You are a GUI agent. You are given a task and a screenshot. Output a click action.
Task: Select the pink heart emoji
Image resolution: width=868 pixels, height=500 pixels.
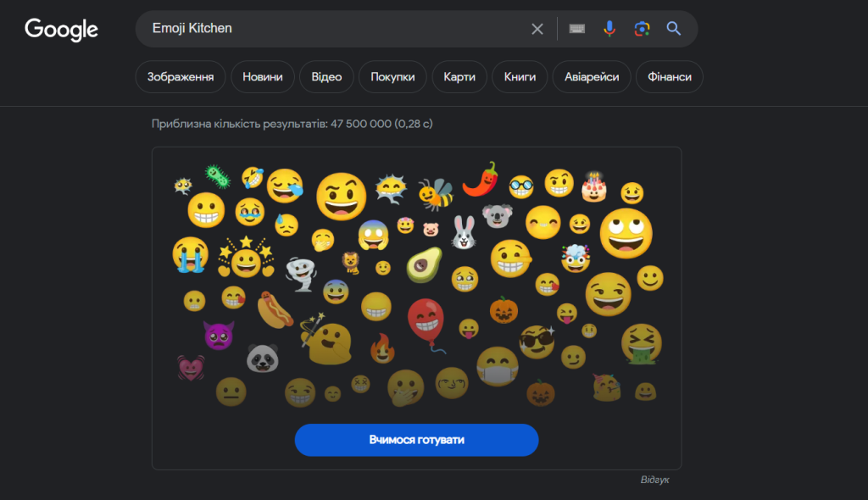[x=191, y=368]
